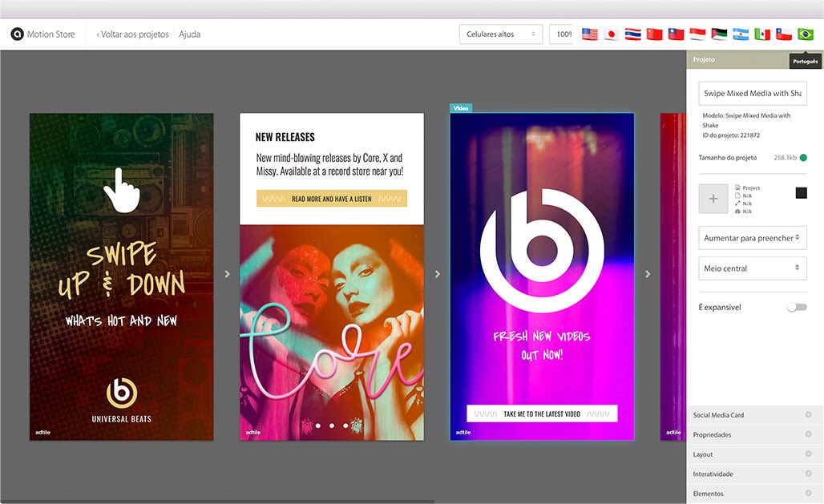Click the black background color swatch

(x=802, y=193)
